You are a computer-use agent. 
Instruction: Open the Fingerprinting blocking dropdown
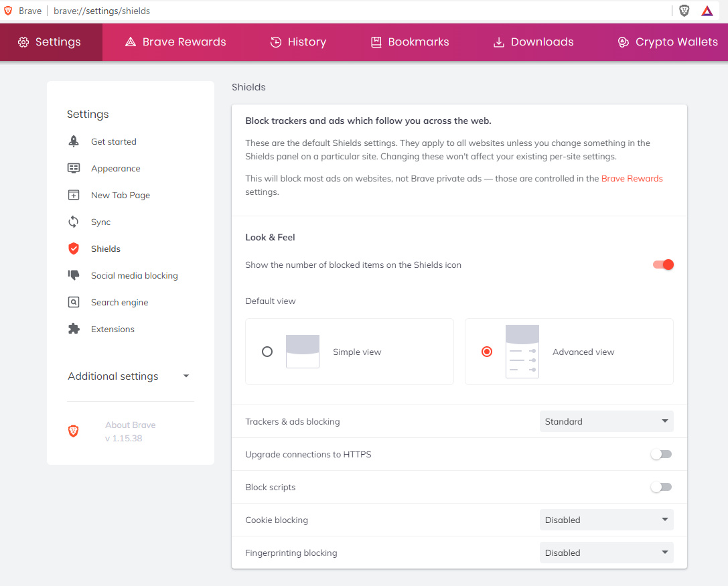coord(606,553)
